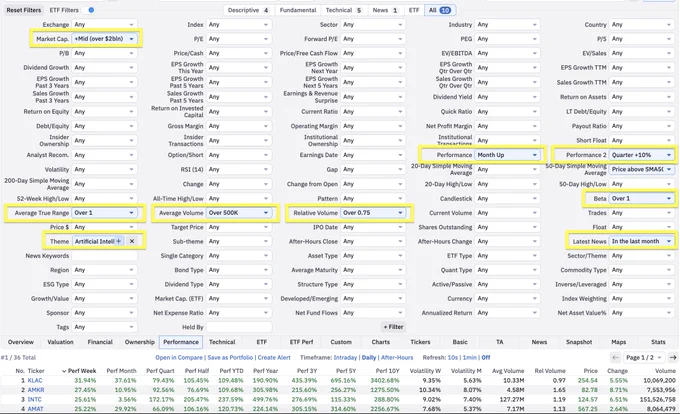Toggle the ETF Filters switch
Screen dimensions: 680x414
coord(89,10)
